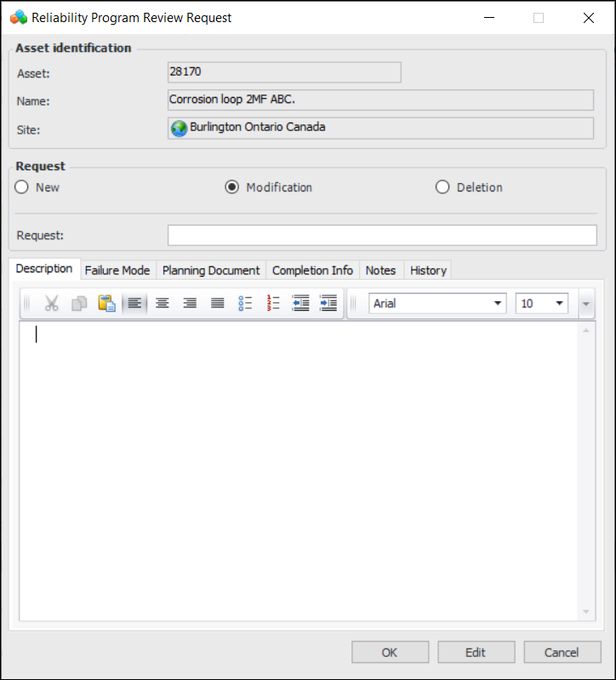Switch to the Notes tab

pos(380,270)
